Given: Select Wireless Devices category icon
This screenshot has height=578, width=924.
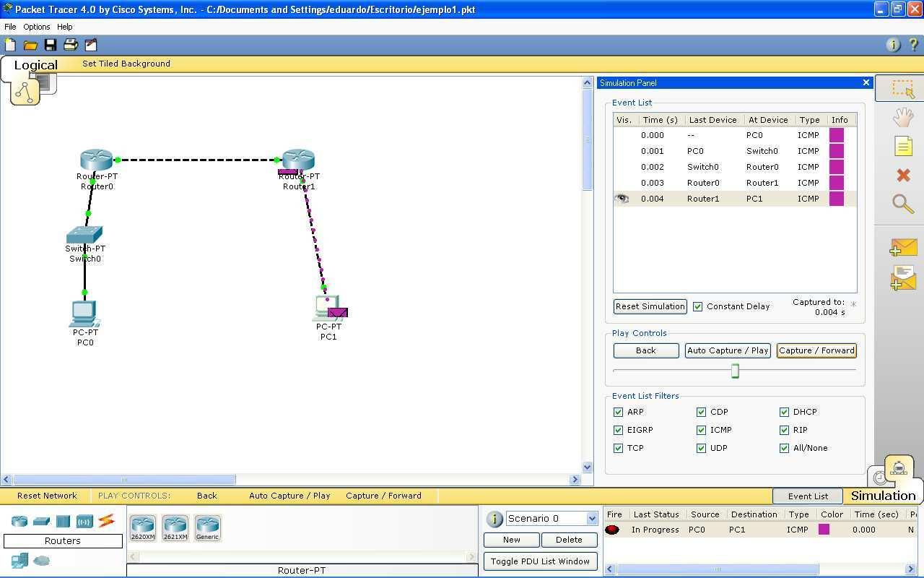Looking at the screenshot, I should coord(84,521).
